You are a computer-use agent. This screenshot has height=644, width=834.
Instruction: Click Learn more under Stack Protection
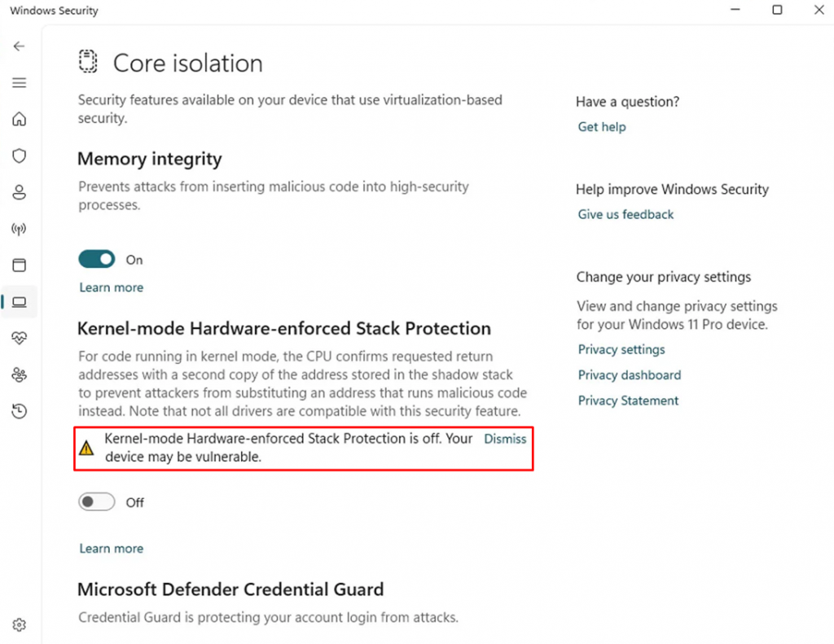(111, 548)
